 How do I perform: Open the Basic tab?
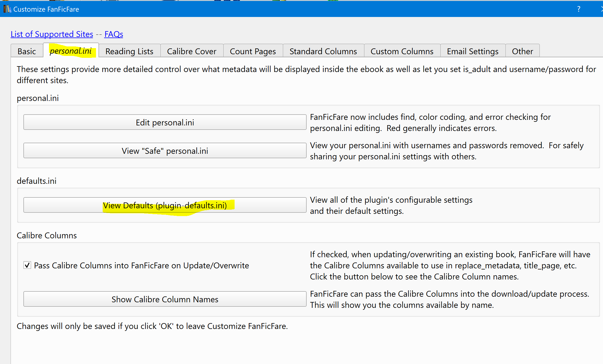coord(27,51)
